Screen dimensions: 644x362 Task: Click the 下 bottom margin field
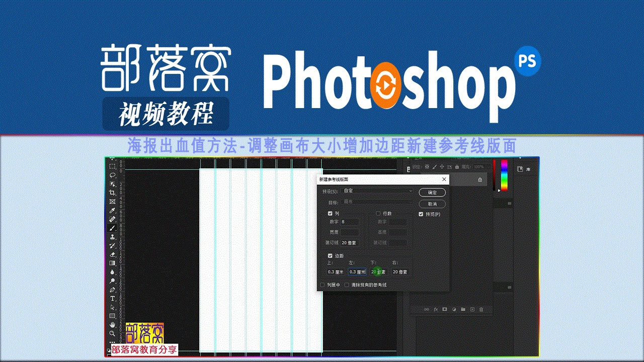[379, 272]
